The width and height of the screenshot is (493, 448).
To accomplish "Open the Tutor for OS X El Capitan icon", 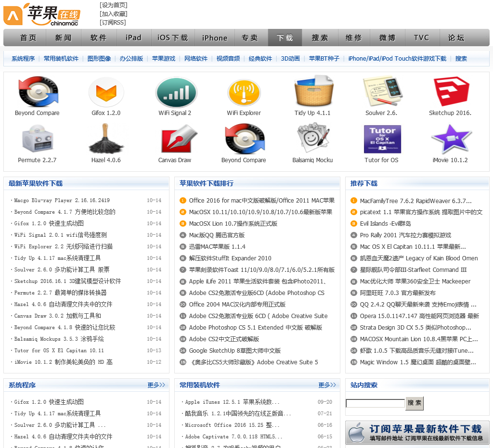I will coord(382,139).
